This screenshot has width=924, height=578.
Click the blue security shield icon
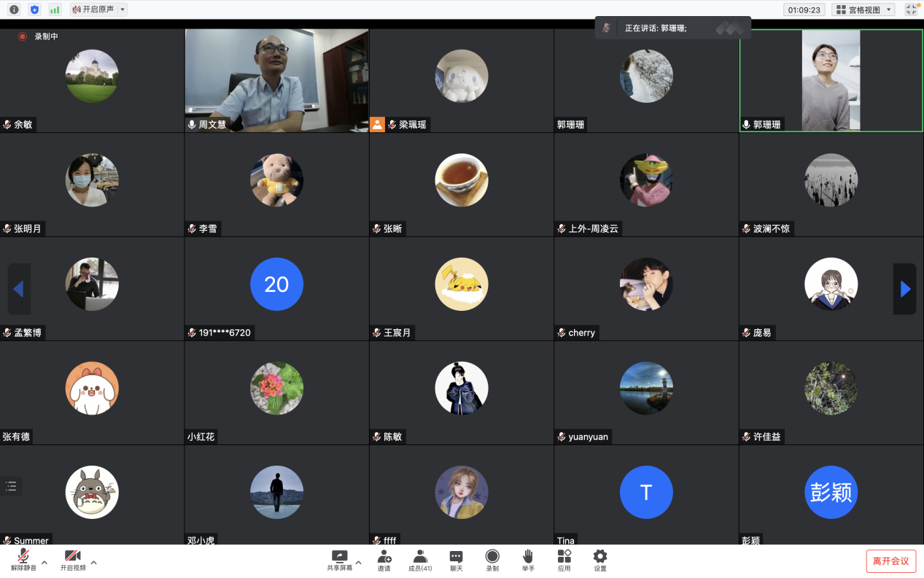[x=34, y=9]
